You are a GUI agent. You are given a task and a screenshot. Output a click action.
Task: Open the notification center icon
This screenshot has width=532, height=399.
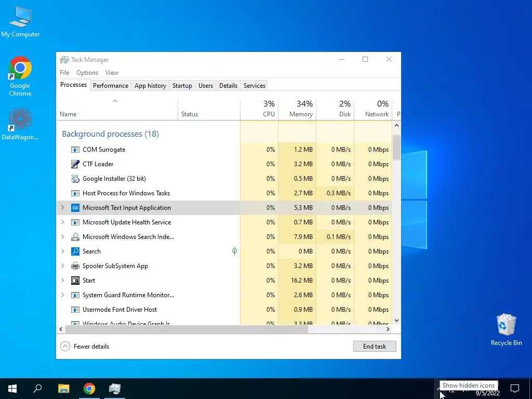click(x=515, y=389)
